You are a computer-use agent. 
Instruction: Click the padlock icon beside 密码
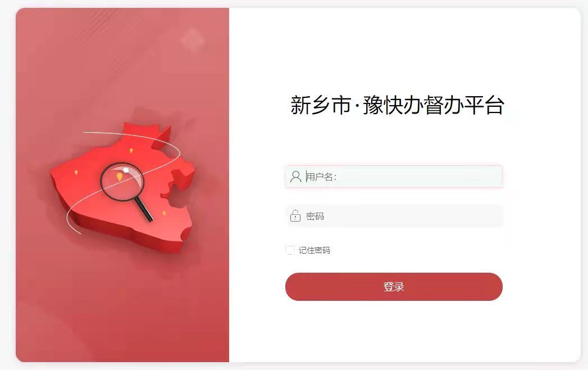coord(295,216)
